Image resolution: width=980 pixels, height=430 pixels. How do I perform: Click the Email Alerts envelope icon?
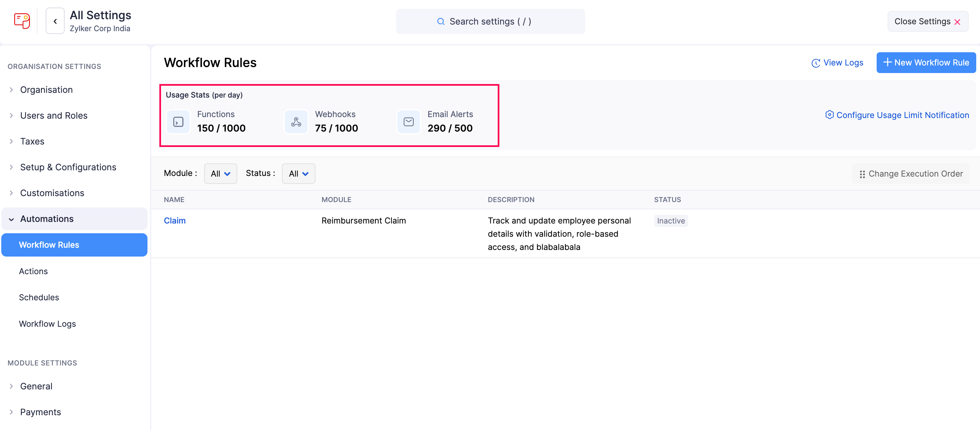coord(409,122)
